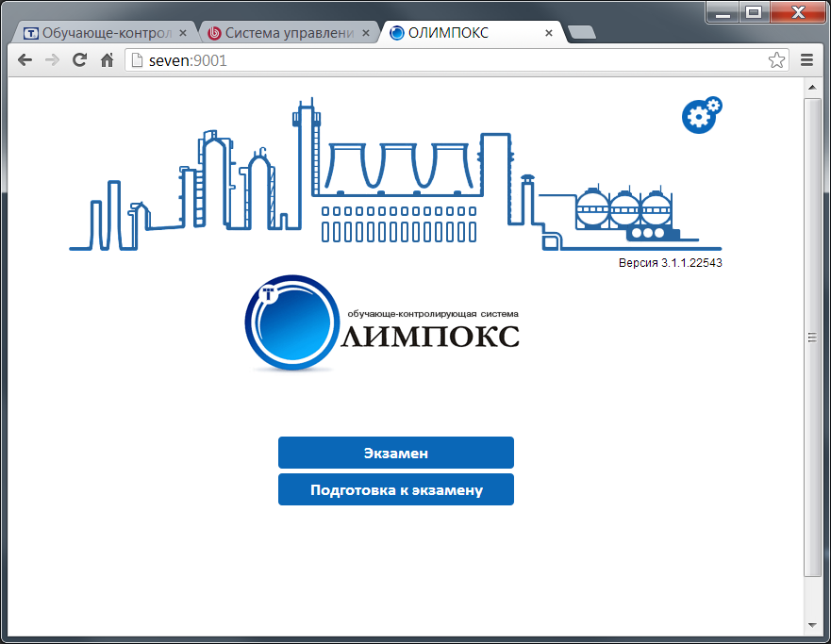
Task: Close the Обучающе-контрол tab
Action: 183,33
